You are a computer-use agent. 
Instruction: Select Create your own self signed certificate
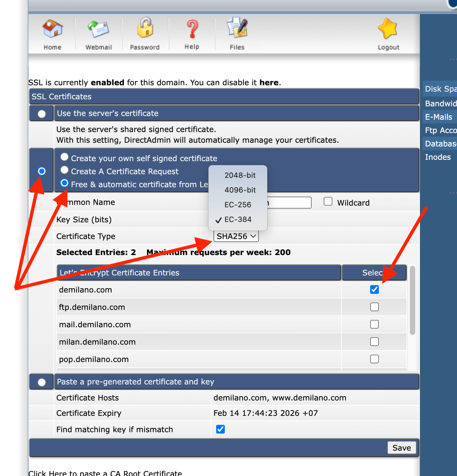click(64, 157)
